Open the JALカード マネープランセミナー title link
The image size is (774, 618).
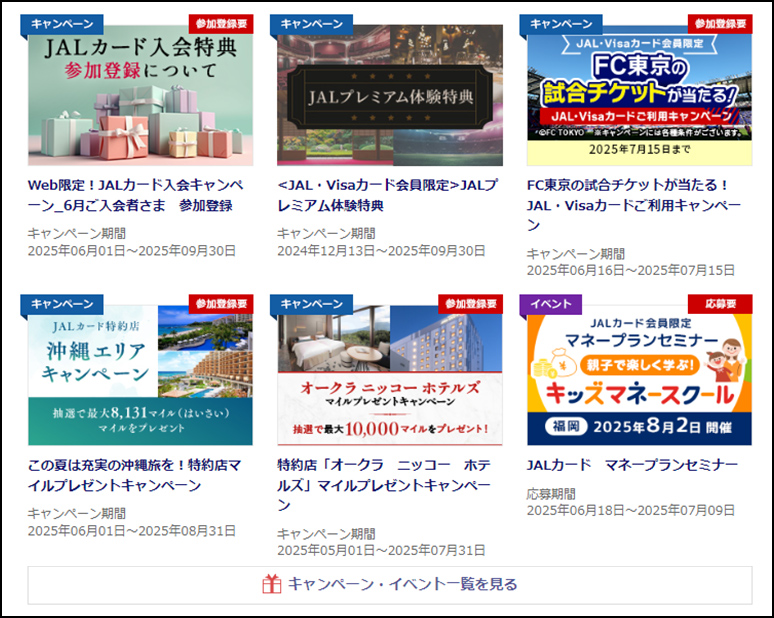click(x=632, y=465)
